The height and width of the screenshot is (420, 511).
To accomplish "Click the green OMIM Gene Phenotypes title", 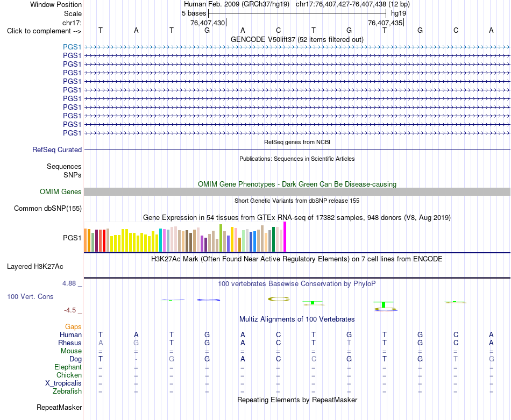I will (297, 184).
